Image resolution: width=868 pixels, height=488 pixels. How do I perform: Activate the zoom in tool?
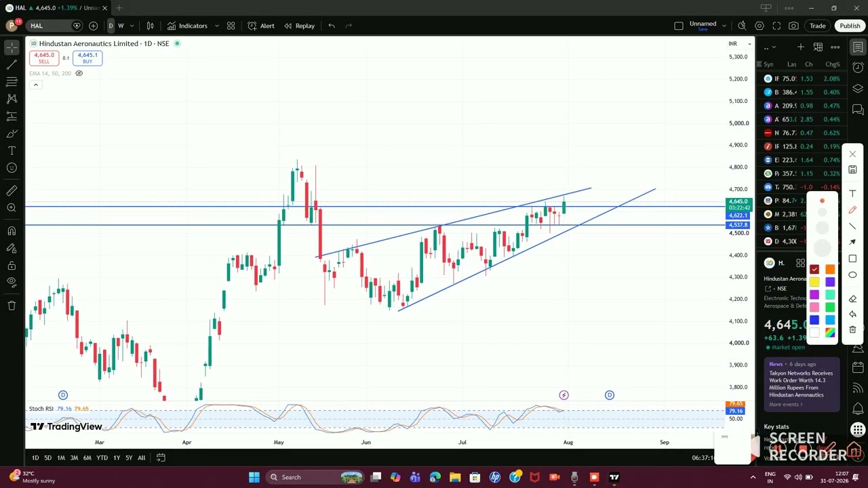[12, 208]
